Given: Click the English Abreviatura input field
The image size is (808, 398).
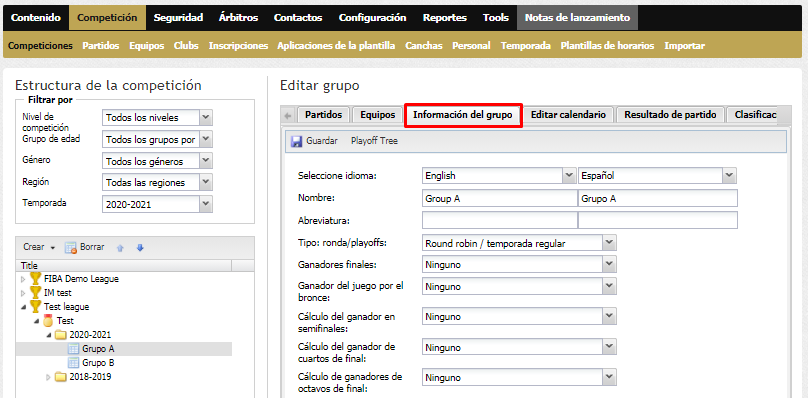Looking at the screenshot, I should (x=499, y=220).
